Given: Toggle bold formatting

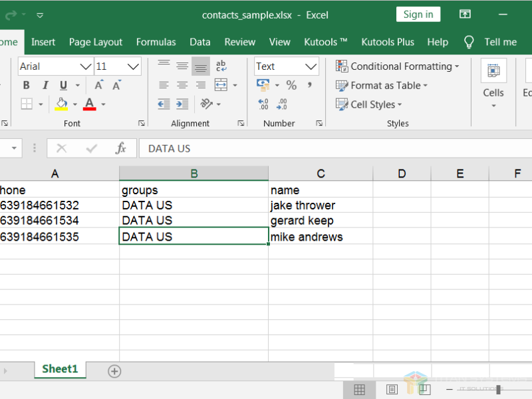Looking at the screenshot, I should tap(26, 85).
